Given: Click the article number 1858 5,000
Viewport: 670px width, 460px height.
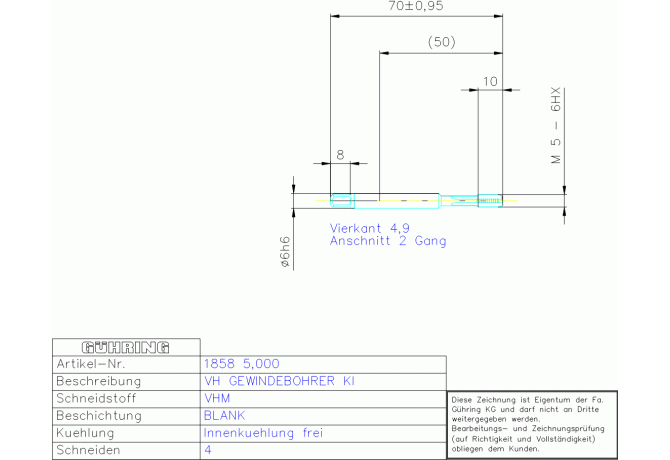Looking at the screenshot, I should [241, 364].
